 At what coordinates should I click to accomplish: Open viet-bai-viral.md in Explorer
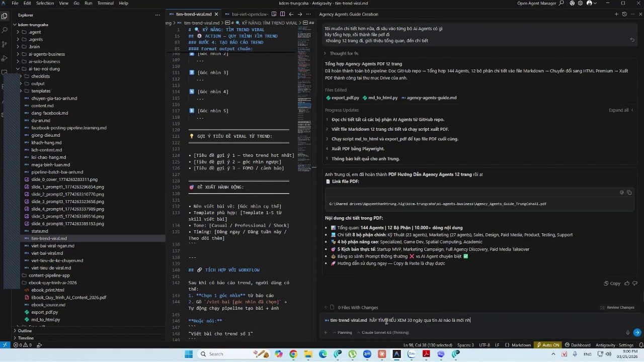click(47, 253)
